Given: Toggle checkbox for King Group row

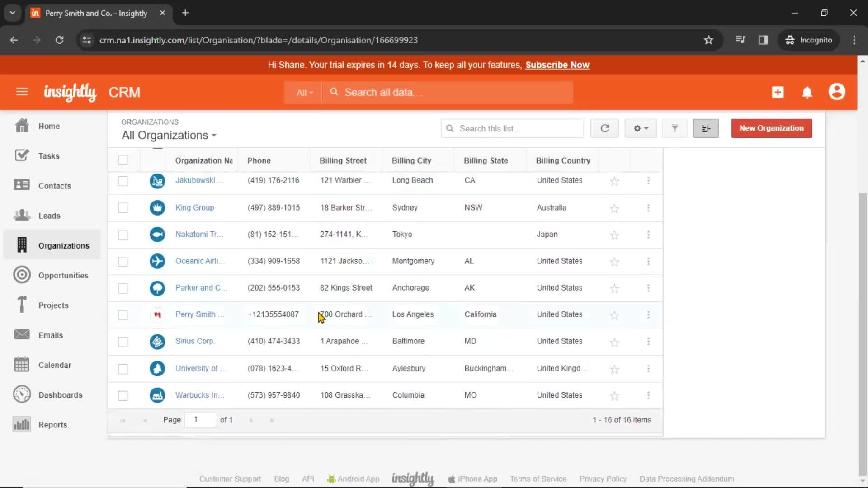Looking at the screenshot, I should [123, 207].
